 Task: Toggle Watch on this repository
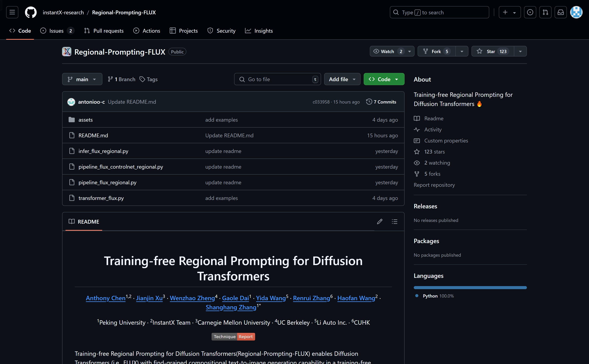(x=392, y=51)
